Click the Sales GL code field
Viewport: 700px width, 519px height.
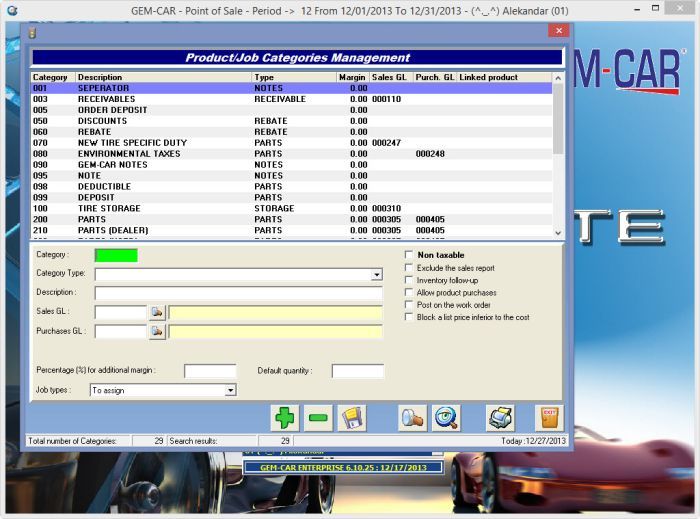121,312
